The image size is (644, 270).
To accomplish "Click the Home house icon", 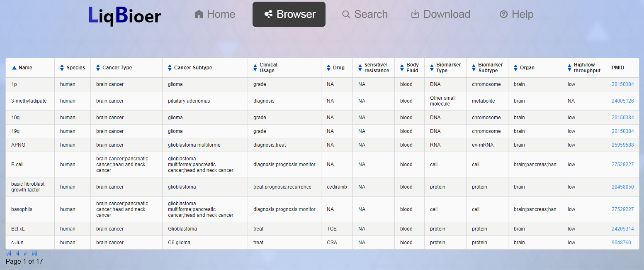I will point(199,15).
